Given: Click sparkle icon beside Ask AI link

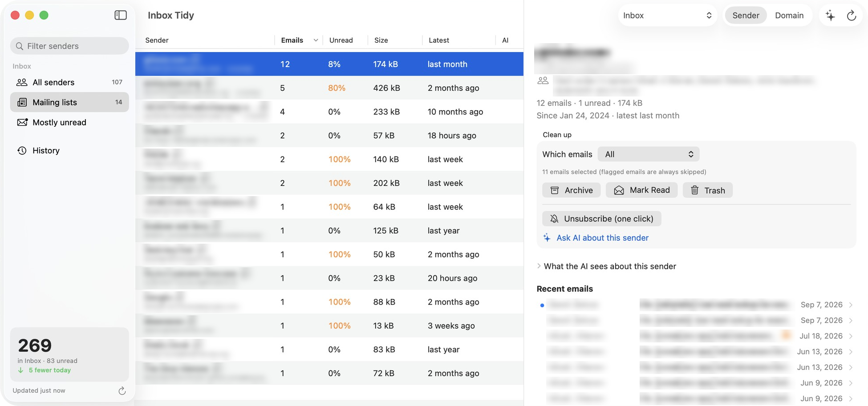Looking at the screenshot, I should tap(547, 238).
